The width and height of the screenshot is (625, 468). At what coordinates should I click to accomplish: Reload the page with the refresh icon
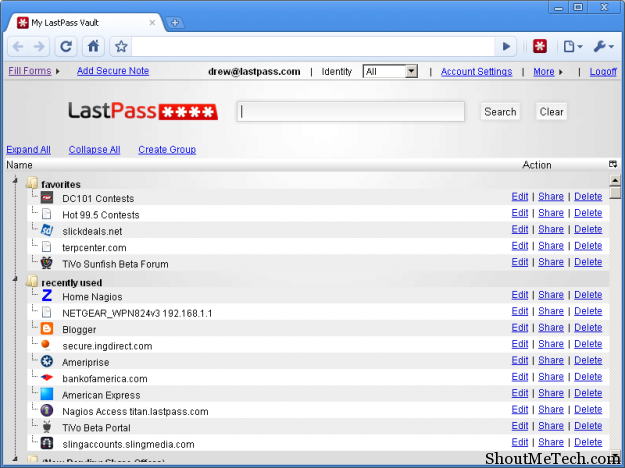point(66,47)
